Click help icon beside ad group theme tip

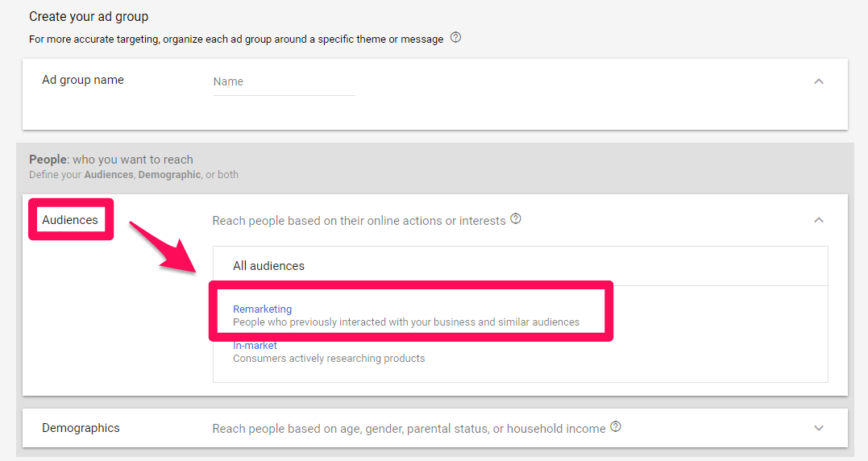click(x=455, y=38)
